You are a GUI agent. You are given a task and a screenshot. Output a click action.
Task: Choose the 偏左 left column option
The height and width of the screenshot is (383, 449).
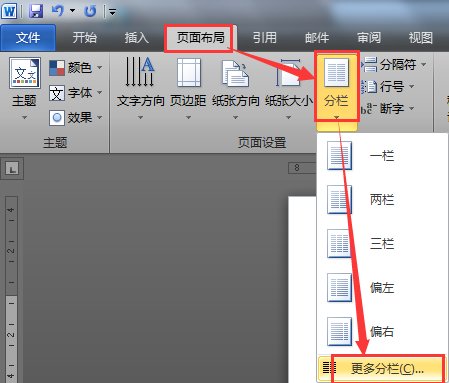(x=382, y=287)
